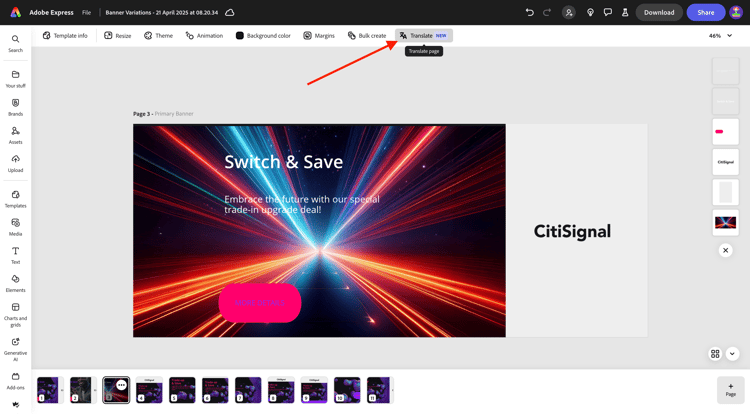Viewport: 750px width, 414px height.
Task: Expand the 46% zoom dropdown
Action: [720, 35]
